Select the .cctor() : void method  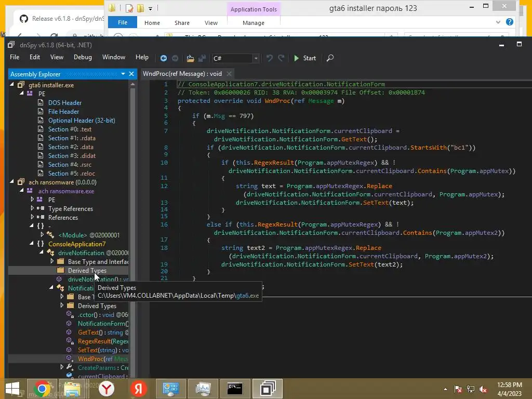103,315
